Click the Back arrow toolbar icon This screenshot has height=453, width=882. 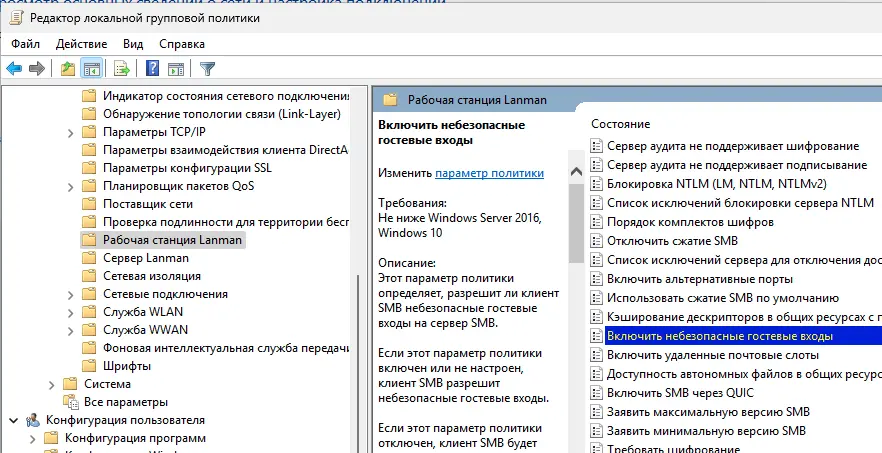click(14, 69)
